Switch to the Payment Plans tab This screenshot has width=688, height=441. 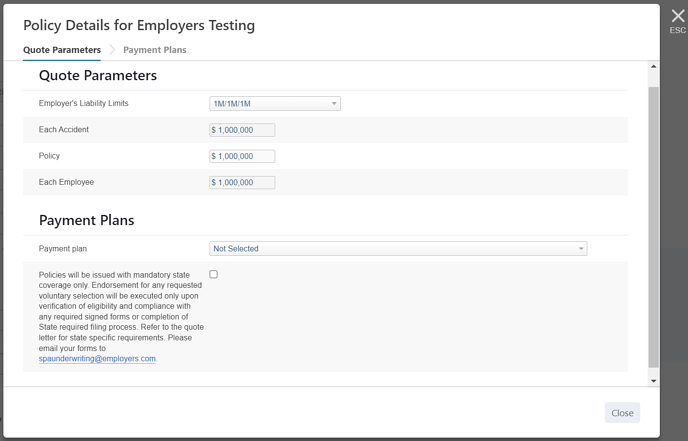[x=154, y=50]
